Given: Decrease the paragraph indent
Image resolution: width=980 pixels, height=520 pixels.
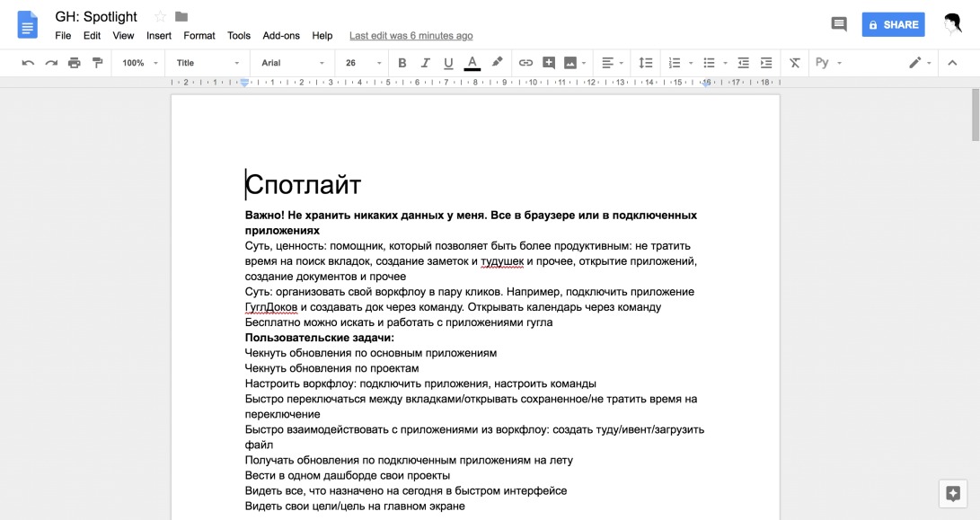Looking at the screenshot, I should [743, 63].
